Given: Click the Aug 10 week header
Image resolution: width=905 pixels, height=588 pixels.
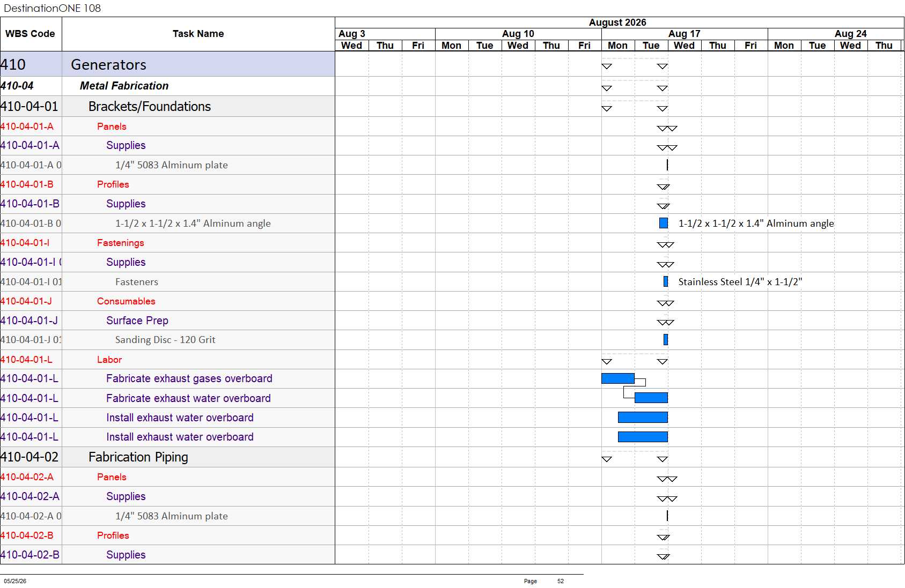Looking at the screenshot, I should 518,34.
